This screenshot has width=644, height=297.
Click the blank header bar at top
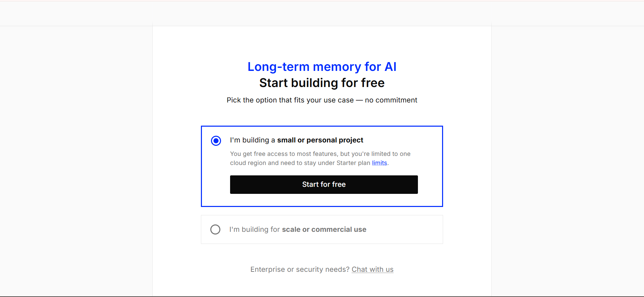point(322,13)
